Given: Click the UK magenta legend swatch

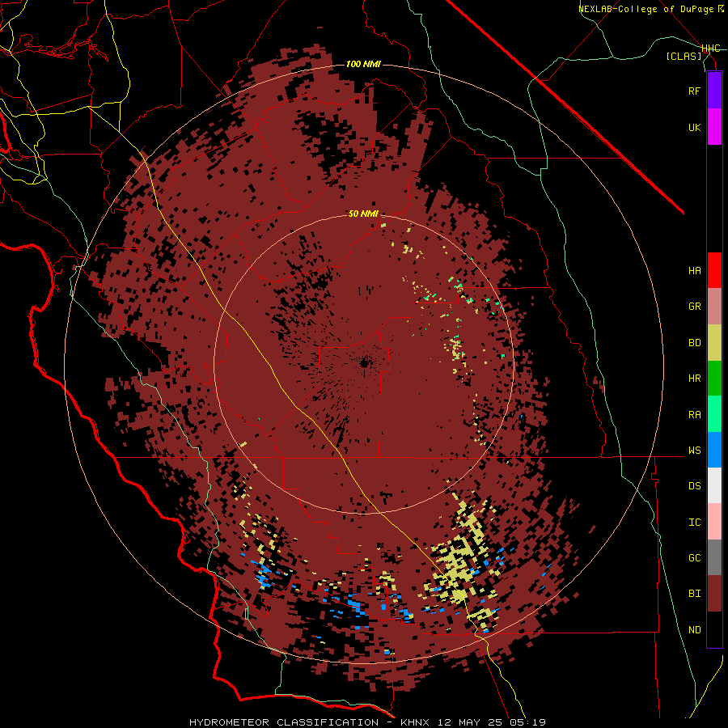Looking at the screenshot, I should point(714,127).
